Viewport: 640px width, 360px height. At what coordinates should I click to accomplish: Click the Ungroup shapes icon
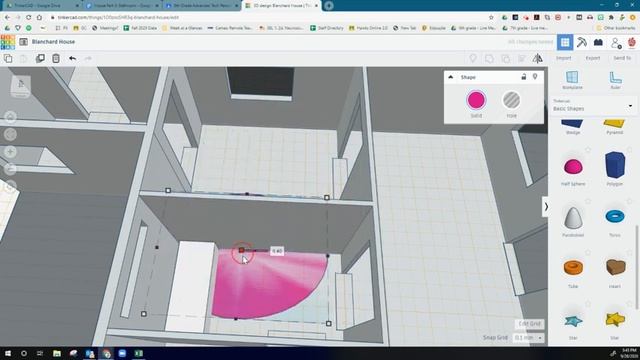[x=506, y=58]
